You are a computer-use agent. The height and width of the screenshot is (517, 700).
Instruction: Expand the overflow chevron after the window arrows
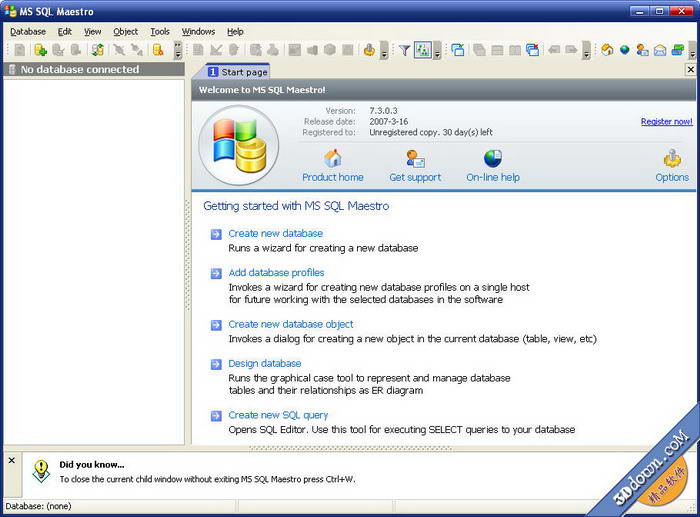tap(586, 50)
